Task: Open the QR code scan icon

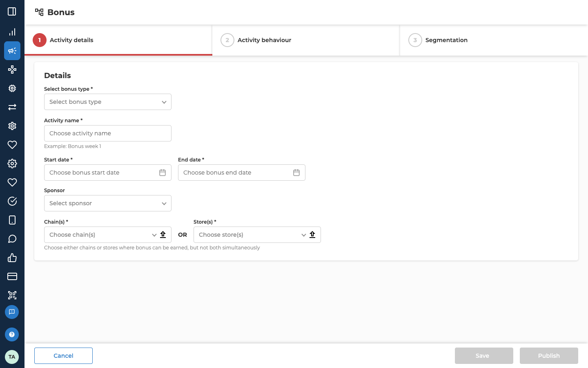Action: tap(12, 295)
